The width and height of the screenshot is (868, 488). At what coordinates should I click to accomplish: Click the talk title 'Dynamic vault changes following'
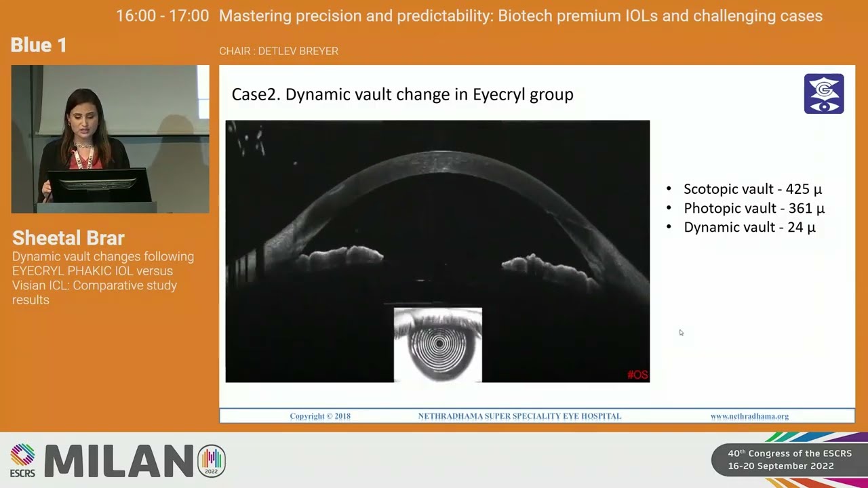[103, 257]
